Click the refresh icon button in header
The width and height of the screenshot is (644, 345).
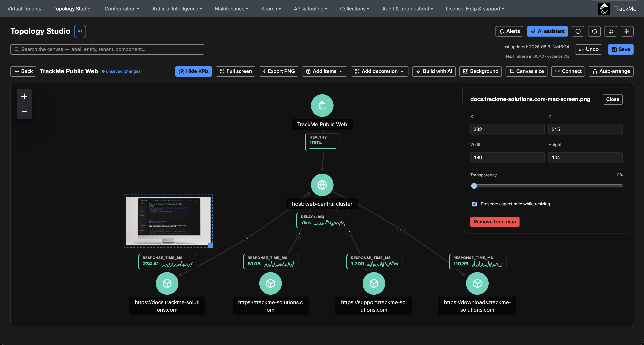594,31
